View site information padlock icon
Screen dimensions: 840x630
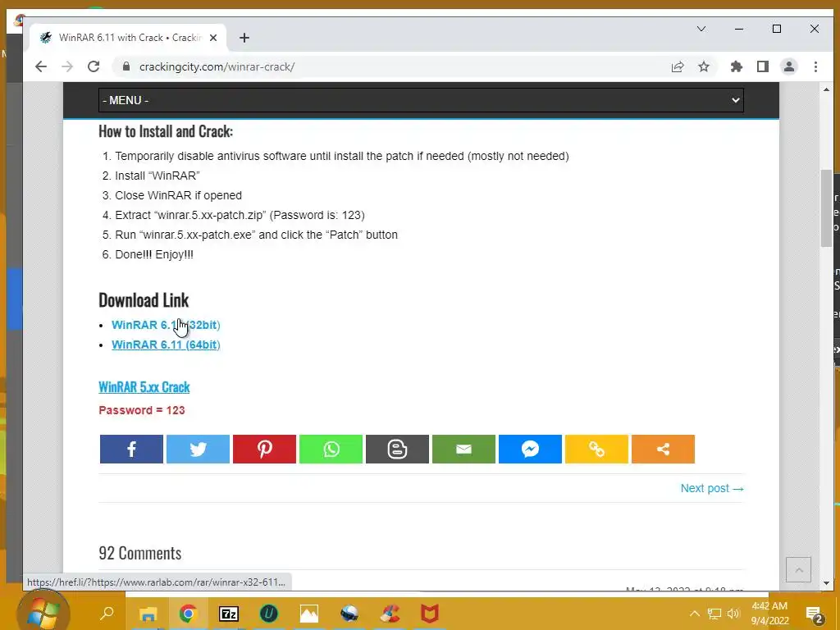(x=126, y=66)
